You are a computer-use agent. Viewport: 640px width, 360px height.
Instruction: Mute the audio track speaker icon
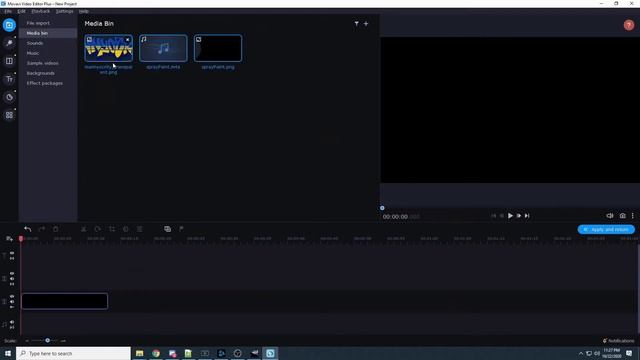[x=12, y=322]
